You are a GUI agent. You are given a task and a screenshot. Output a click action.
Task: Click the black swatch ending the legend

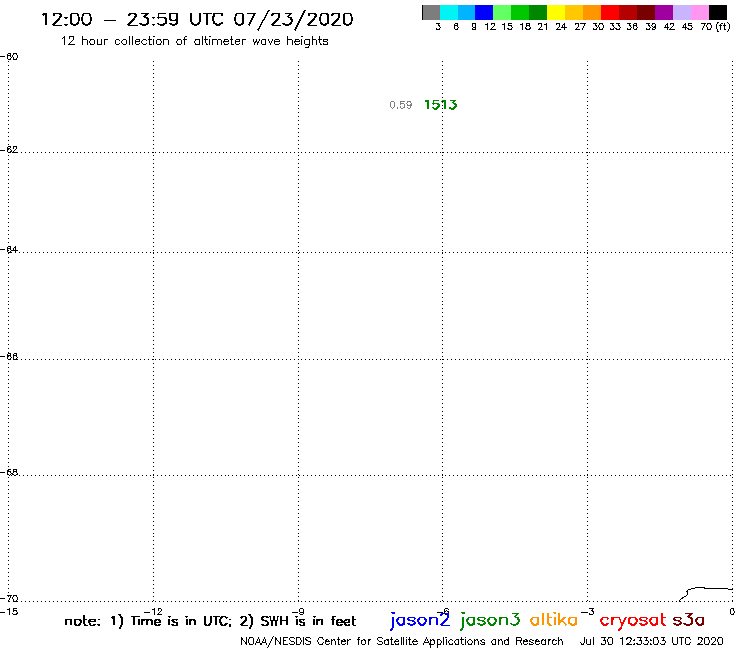click(x=718, y=12)
